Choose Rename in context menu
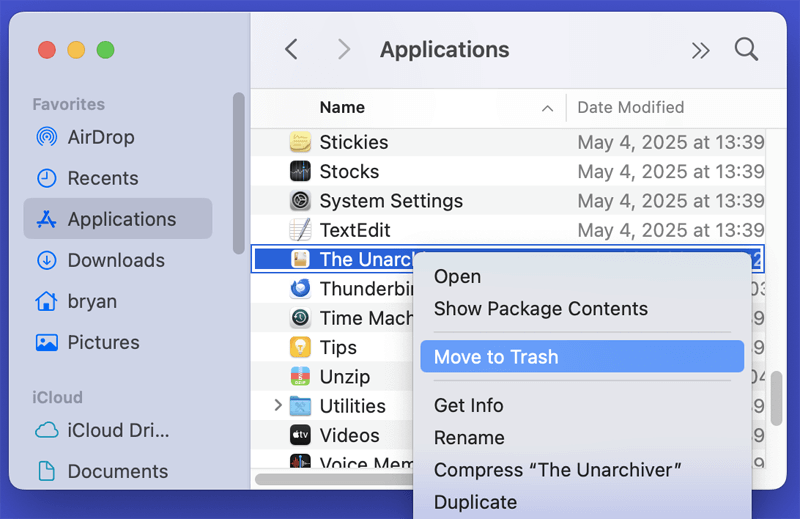 (x=469, y=438)
